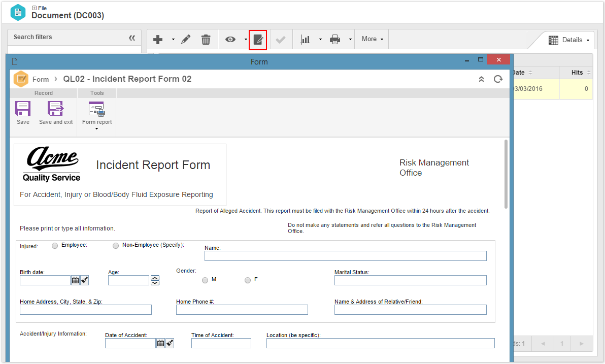Open the Details view selector

click(x=569, y=40)
